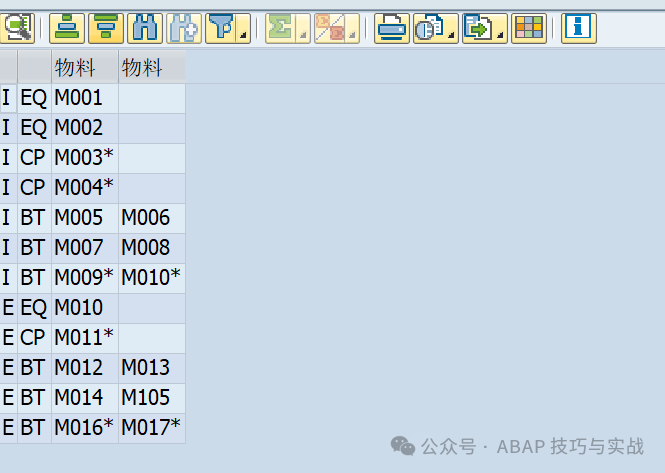Click BT option in M016* row
665x473 pixels.
click(34, 428)
